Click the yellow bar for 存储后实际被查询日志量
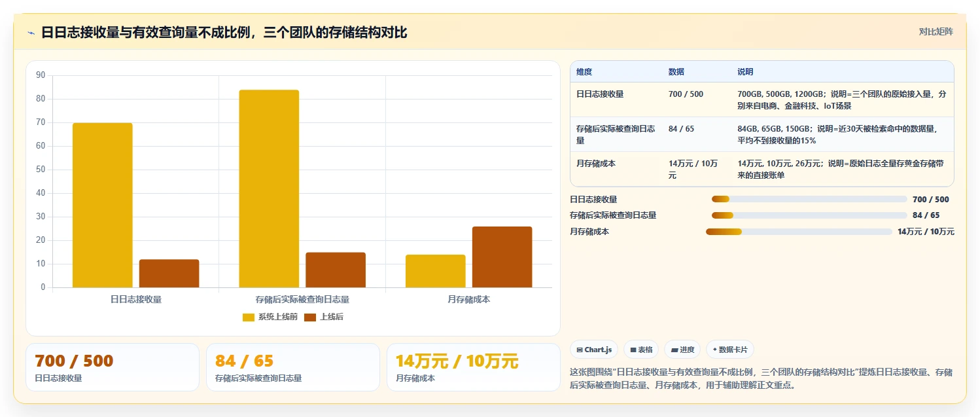 [x=269, y=189]
